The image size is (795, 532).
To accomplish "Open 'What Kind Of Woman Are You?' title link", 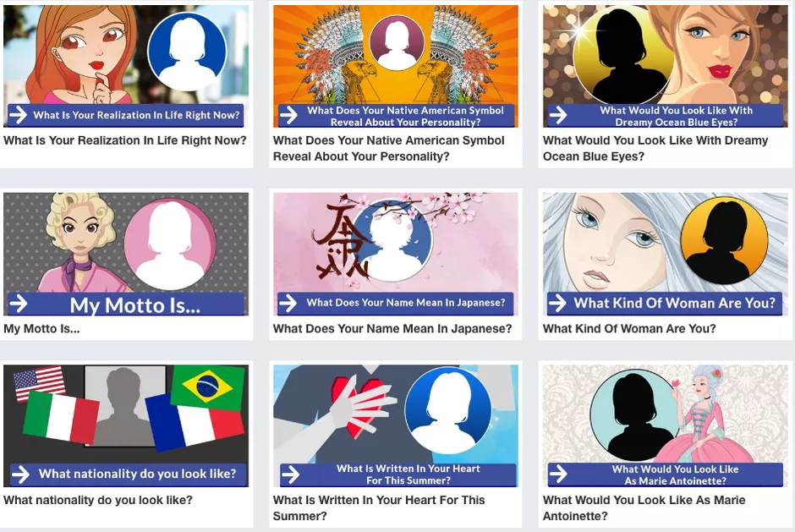I will (629, 329).
